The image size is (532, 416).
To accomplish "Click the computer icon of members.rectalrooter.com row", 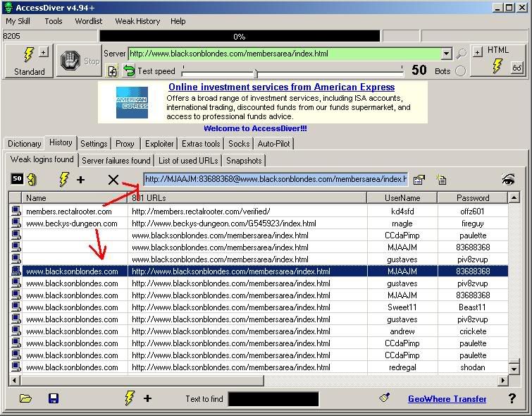I will (x=16, y=212).
